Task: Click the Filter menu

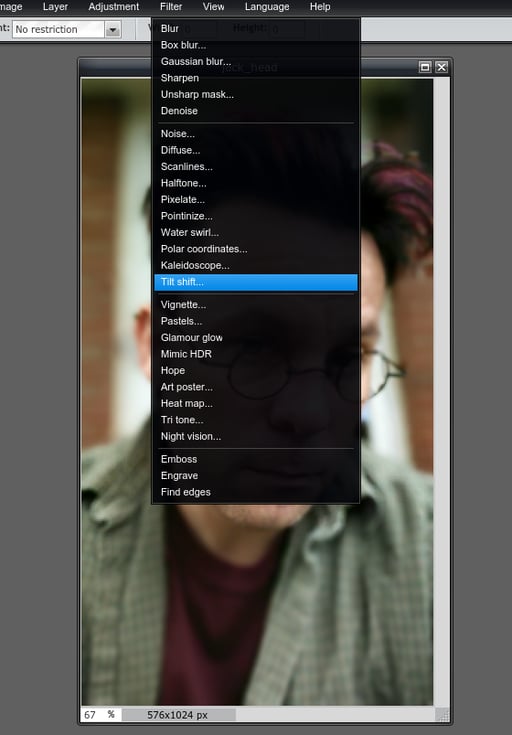Action: [x=171, y=7]
